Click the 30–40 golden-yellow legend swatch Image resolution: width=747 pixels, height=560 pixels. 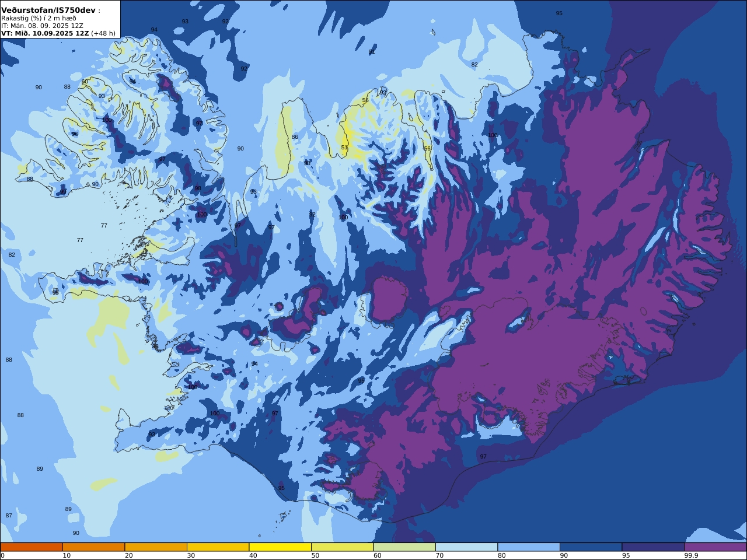click(x=218, y=547)
